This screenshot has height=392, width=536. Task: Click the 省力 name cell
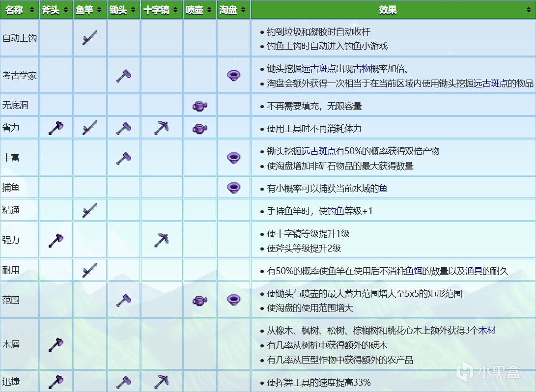point(20,128)
